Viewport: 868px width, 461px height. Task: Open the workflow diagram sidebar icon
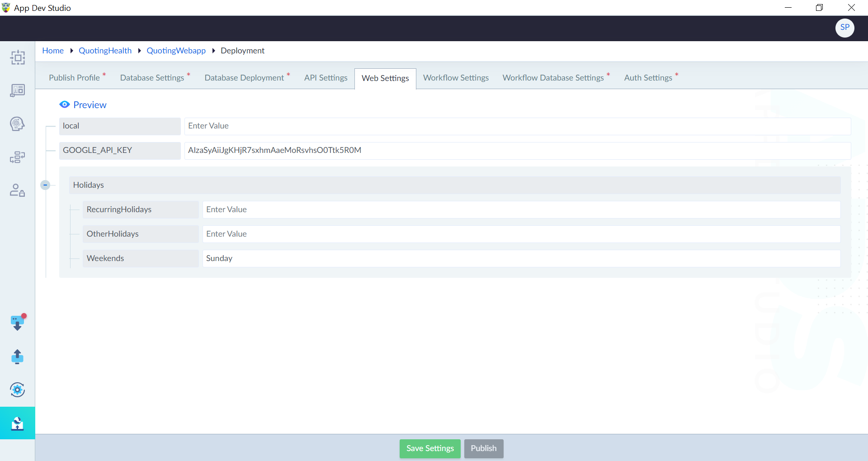click(18, 157)
